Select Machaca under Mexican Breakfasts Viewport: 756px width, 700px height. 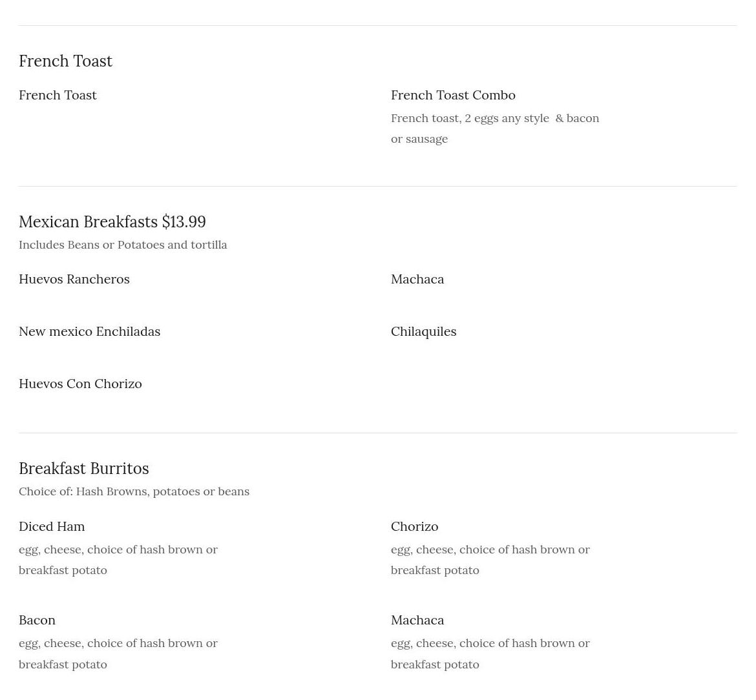click(x=417, y=280)
